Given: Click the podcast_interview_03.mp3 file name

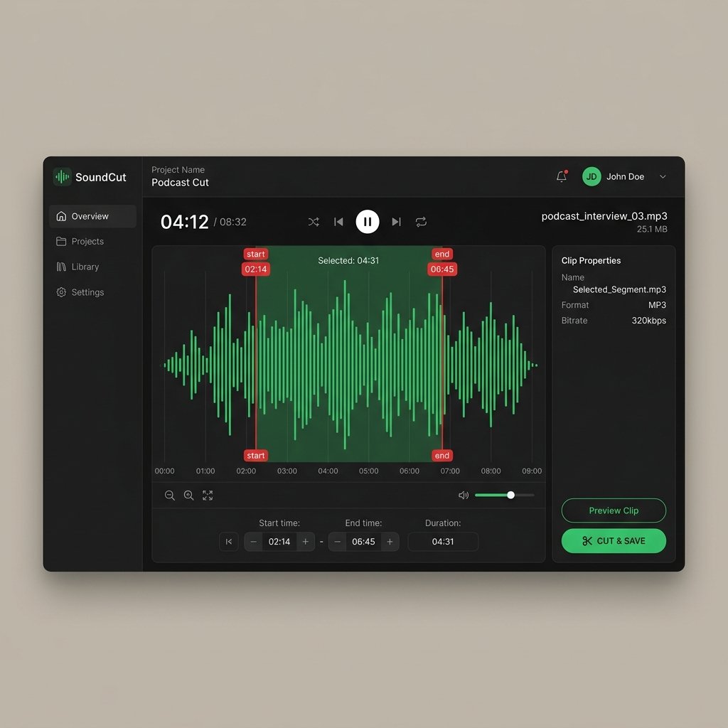Looking at the screenshot, I should coord(604,216).
